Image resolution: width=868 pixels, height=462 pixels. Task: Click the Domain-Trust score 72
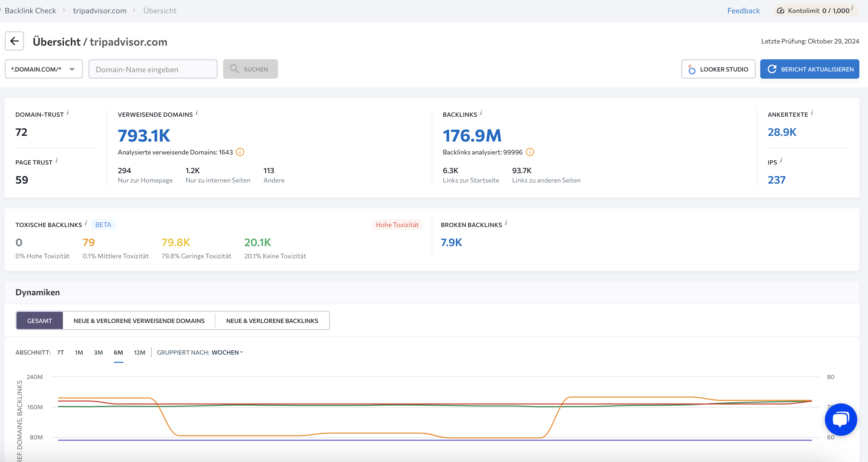click(x=21, y=132)
